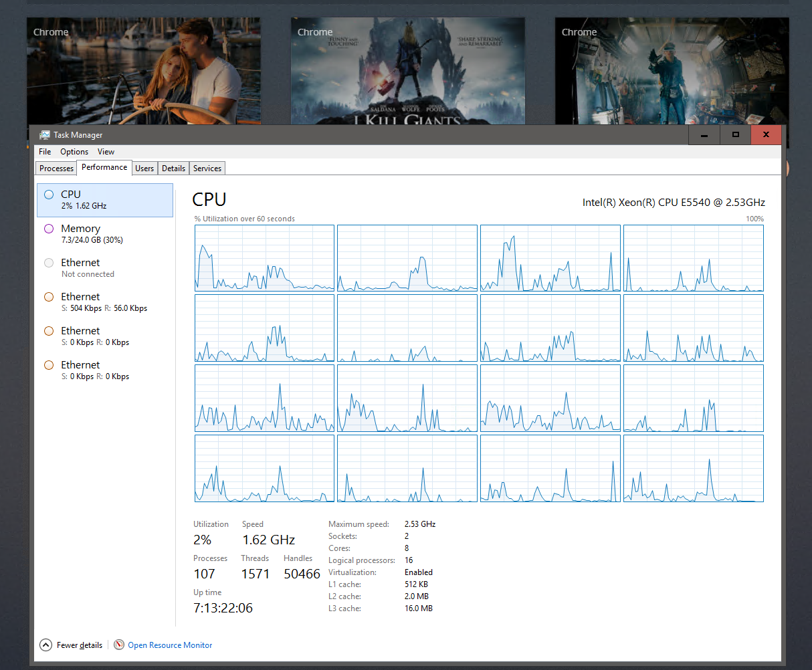Switch to the Users tab
The image size is (812, 670).
[144, 169]
